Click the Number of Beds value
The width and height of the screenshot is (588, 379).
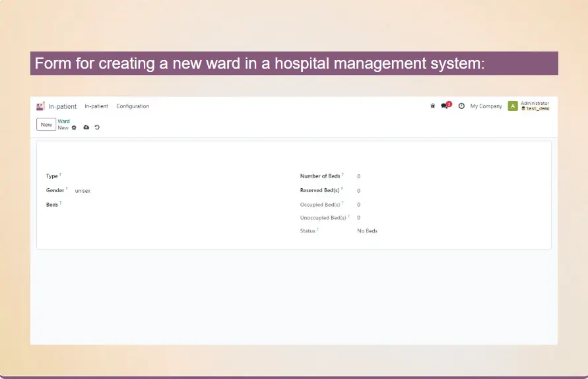pyautogui.click(x=359, y=177)
